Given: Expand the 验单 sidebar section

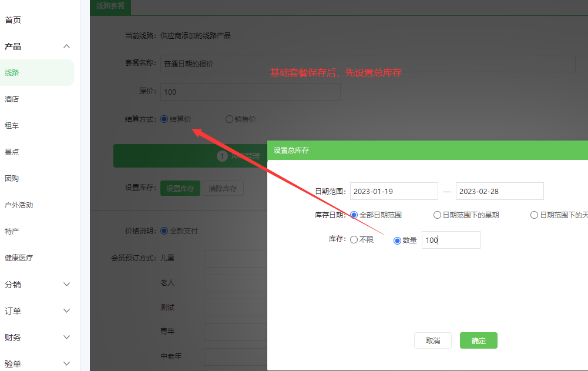Looking at the screenshot, I should pyautogui.click(x=66, y=364).
